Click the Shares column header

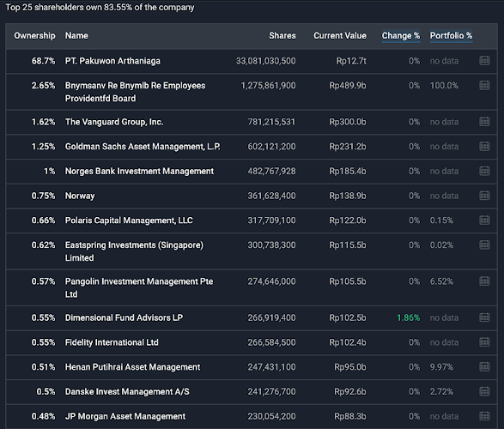(282, 36)
